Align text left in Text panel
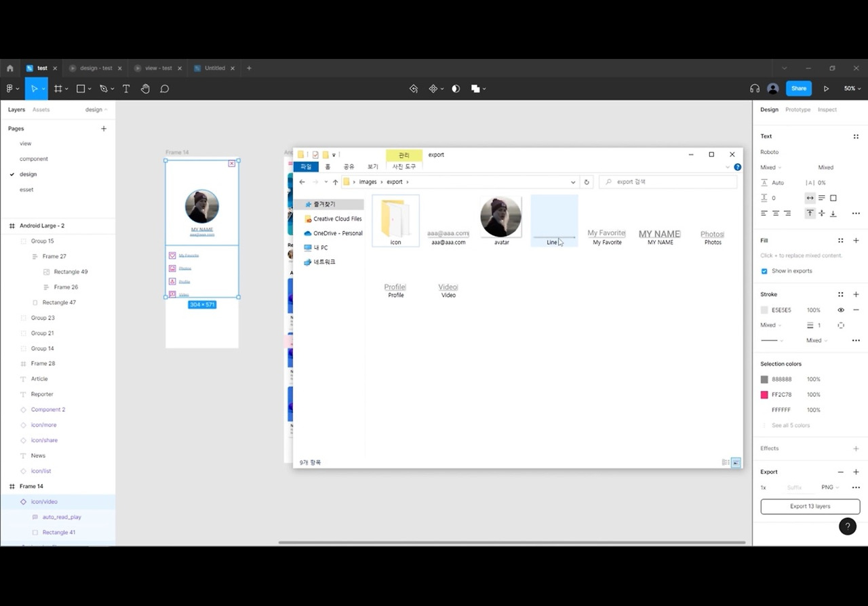Viewport: 868px width, 606px height. 764,214
